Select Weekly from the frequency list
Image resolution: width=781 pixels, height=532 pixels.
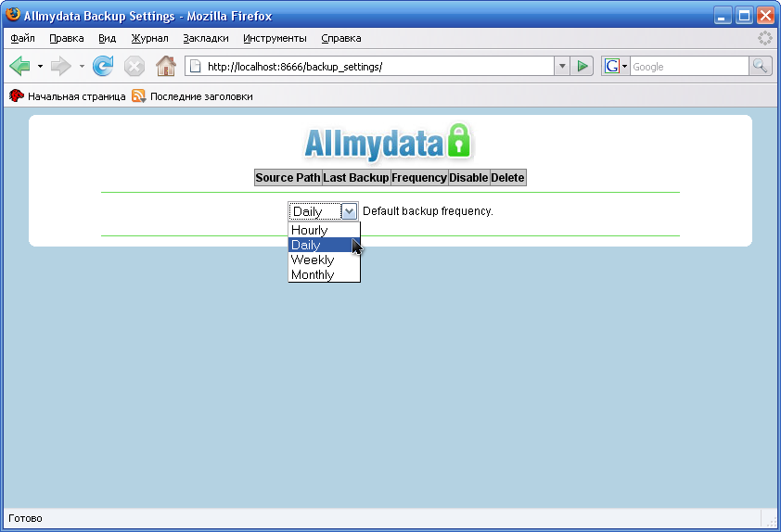click(x=324, y=260)
